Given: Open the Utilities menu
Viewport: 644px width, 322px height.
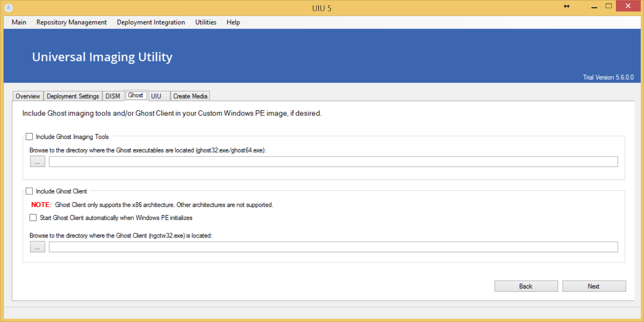Looking at the screenshot, I should (206, 22).
